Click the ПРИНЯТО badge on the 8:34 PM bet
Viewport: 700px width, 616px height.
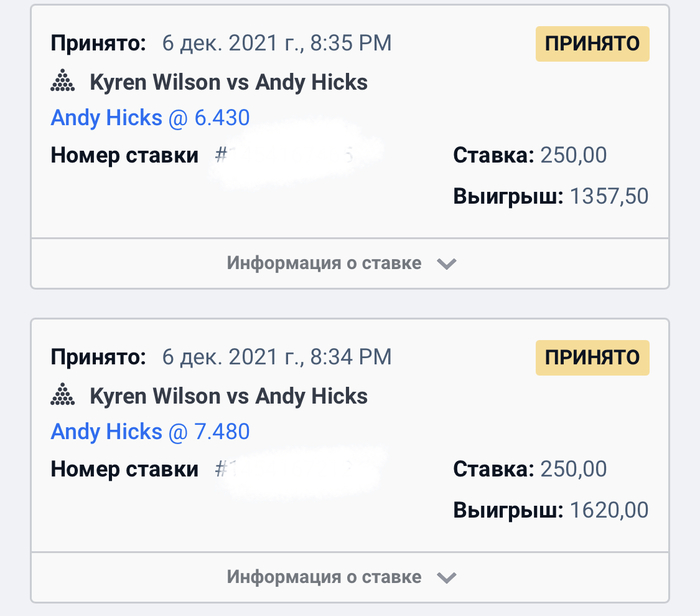coord(592,357)
